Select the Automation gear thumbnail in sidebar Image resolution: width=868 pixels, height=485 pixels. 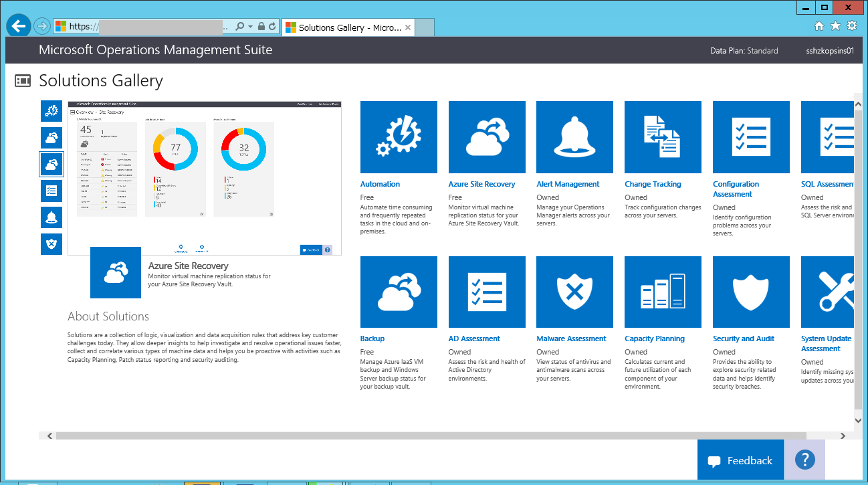click(x=51, y=110)
